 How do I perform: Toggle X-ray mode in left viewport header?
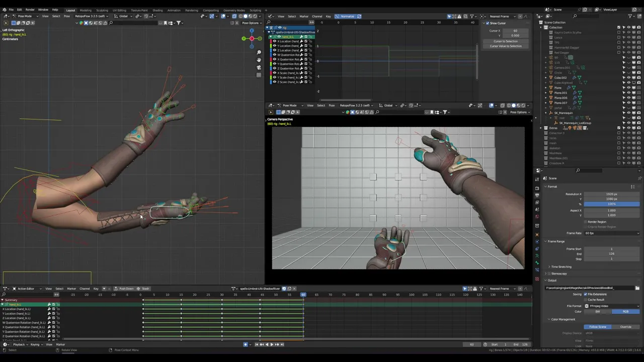coord(234,16)
